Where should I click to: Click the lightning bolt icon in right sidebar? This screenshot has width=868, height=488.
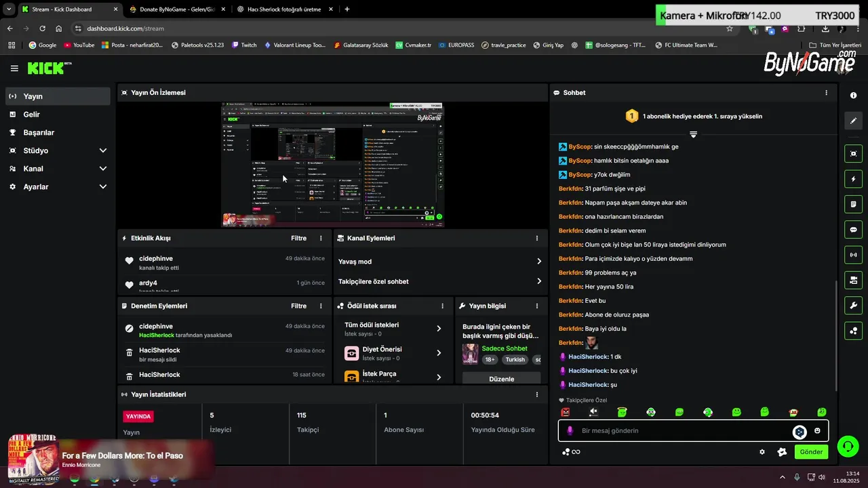click(853, 179)
